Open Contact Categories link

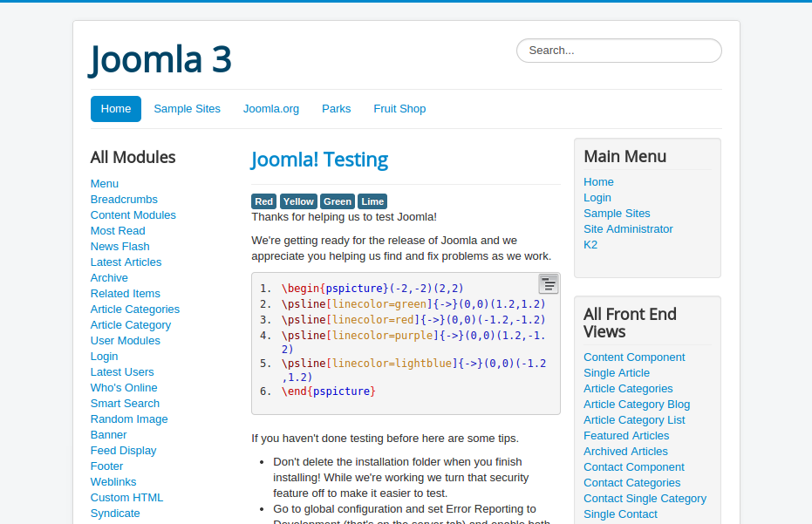(x=631, y=483)
